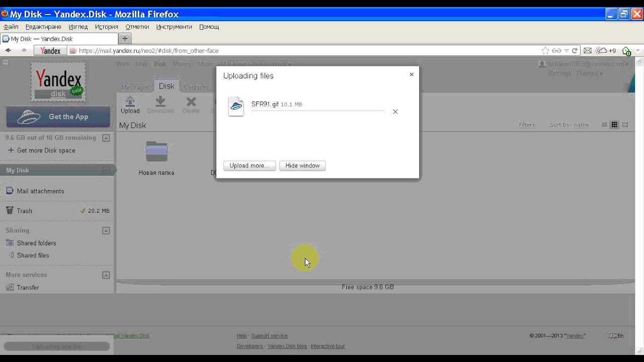
Task: Open the Инструменти menu
Action: tap(174, 27)
